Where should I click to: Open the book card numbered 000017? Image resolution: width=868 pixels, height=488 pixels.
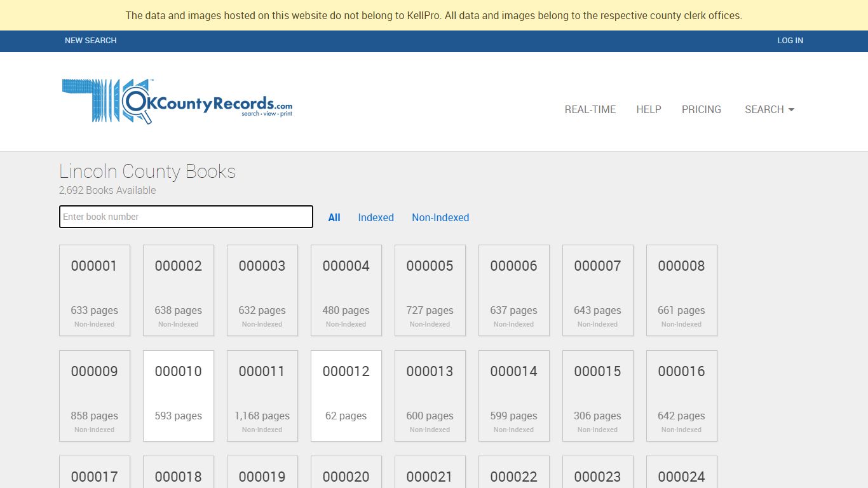(95, 472)
